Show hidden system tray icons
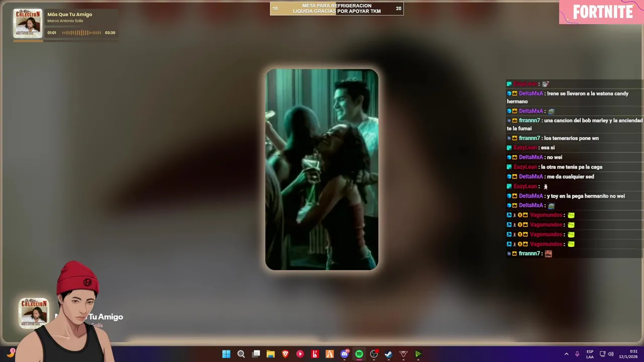 [x=566, y=354]
